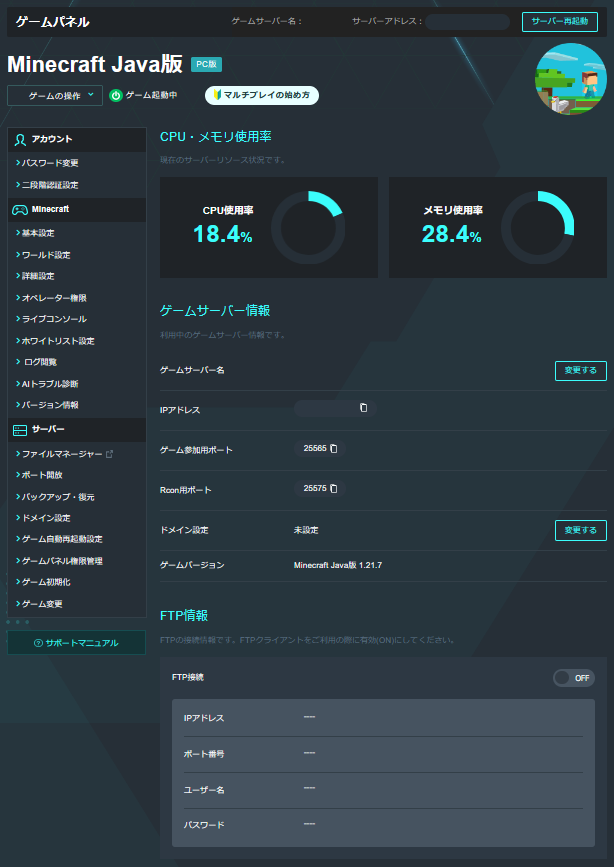The height and width of the screenshot is (867, 614).
Task: Open ファイルマネージャー link
Action: pyautogui.click(x=62, y=454)
